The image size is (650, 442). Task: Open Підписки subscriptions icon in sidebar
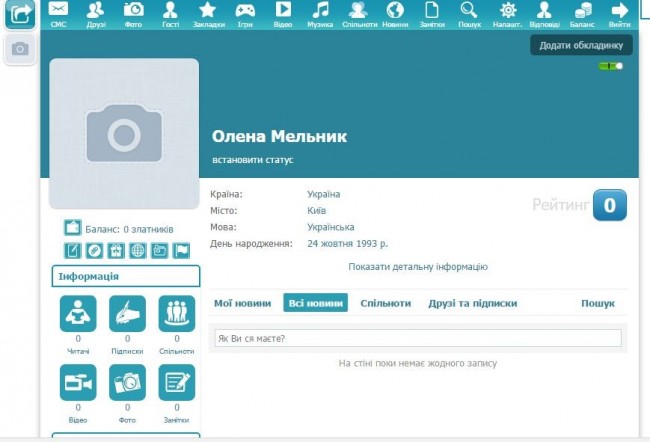(x=127, y=314)
